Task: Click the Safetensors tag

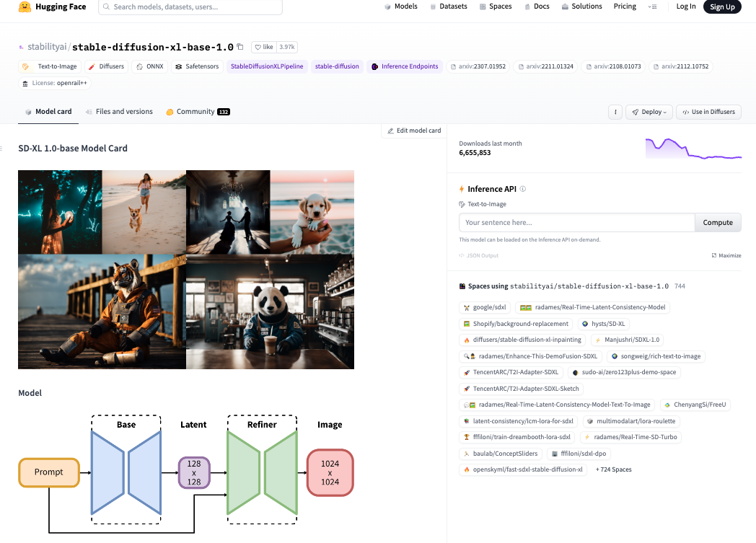Action: (x=197, y=66)
